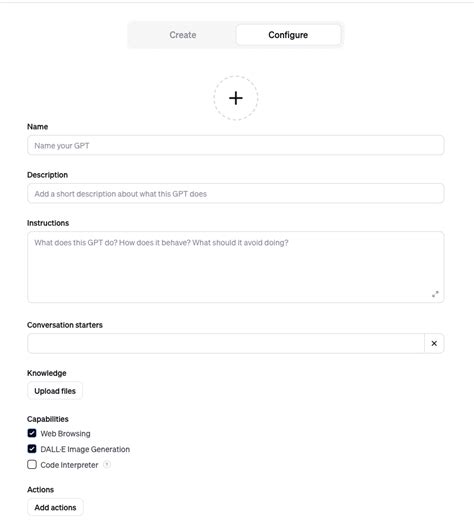Click the Add actions button
The image size is (474, 526).
(x=55, y=507)
